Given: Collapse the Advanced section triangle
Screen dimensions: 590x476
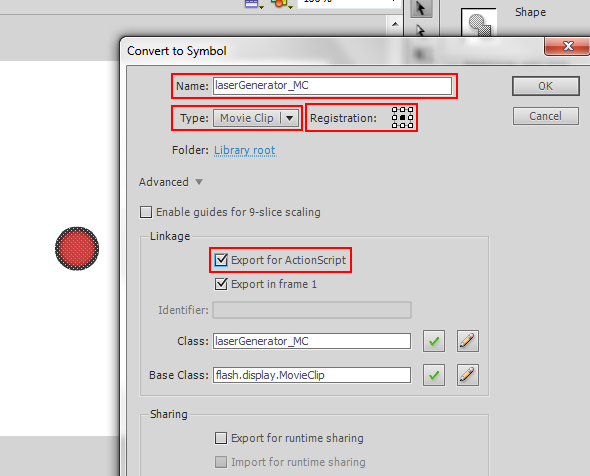Looking at the screenshot, I should point(199,182).
